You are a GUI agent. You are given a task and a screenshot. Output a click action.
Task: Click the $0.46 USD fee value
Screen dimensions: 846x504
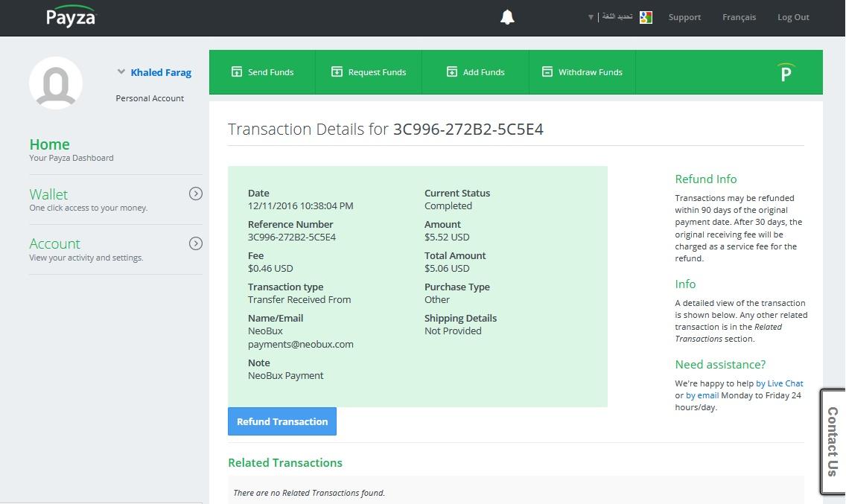270,268
